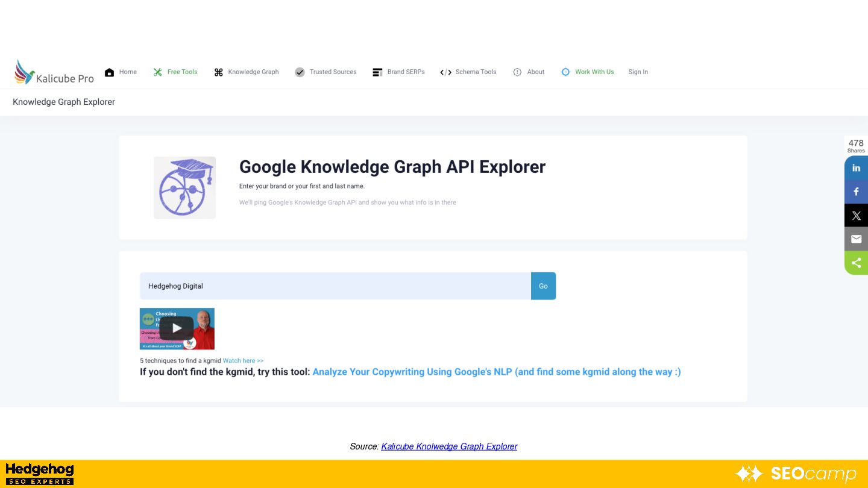Open the Brand SERPs menu
Viewport: 868px width, 488px height.
point(406,72)
